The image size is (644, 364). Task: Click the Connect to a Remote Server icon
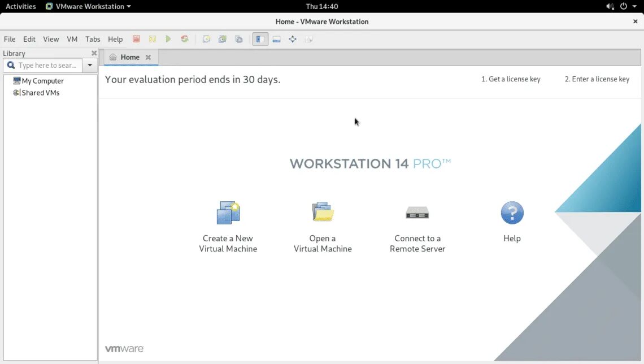(x=417, y=213)
